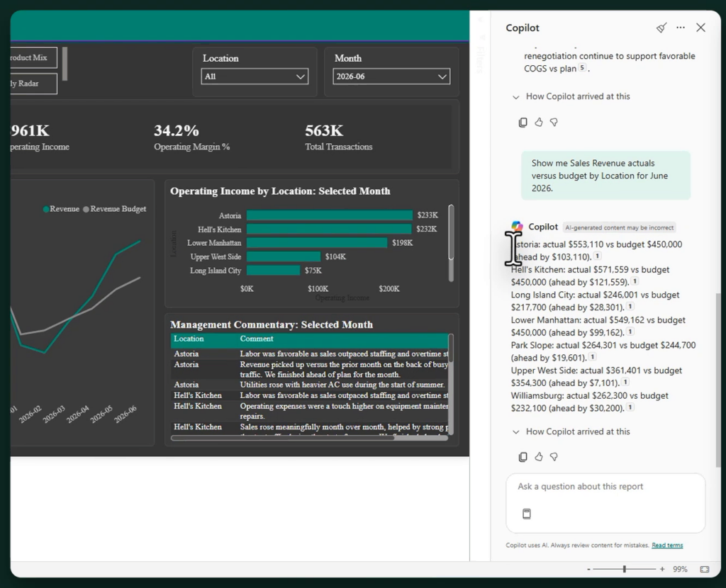Screen dimensions: 726x588
Task: Open citation 1 after Williamsburg result
Action: click(630, 407)
